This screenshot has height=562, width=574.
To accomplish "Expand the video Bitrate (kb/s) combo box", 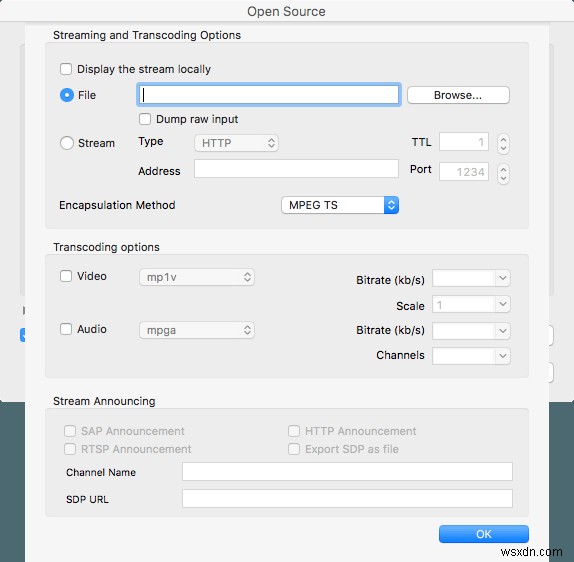I will [x=503, y=278].
